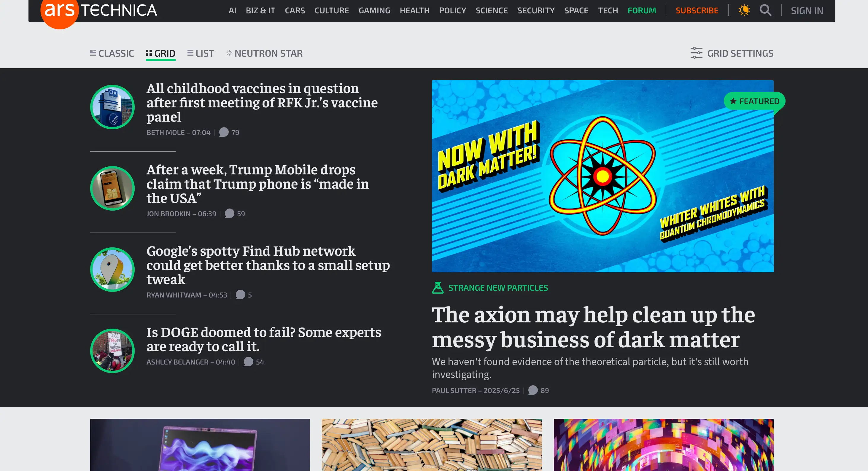Open the Grid Settings sliders icon
Image resolution: width=868 pixels, height=471 pixels.
pyautogui.click(x=696, y=53)
